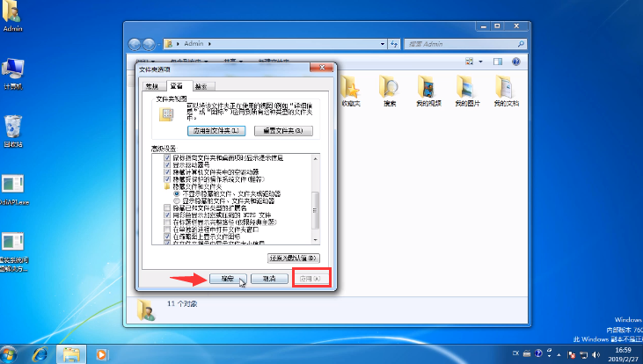Select 显示隐藏的文件、文件夹和驱动器 radio button
Viewport: 643px width, 364px height.
click(x=177, y=200)
